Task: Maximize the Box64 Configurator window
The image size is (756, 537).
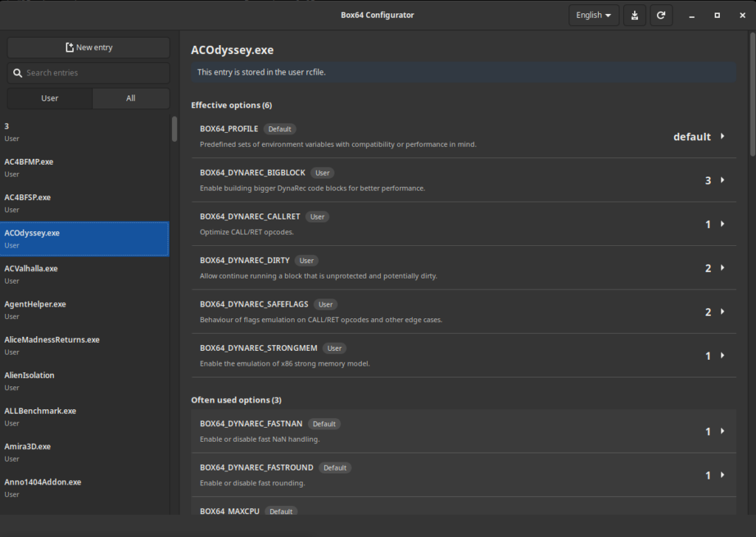Action: (x=717, y=16)
